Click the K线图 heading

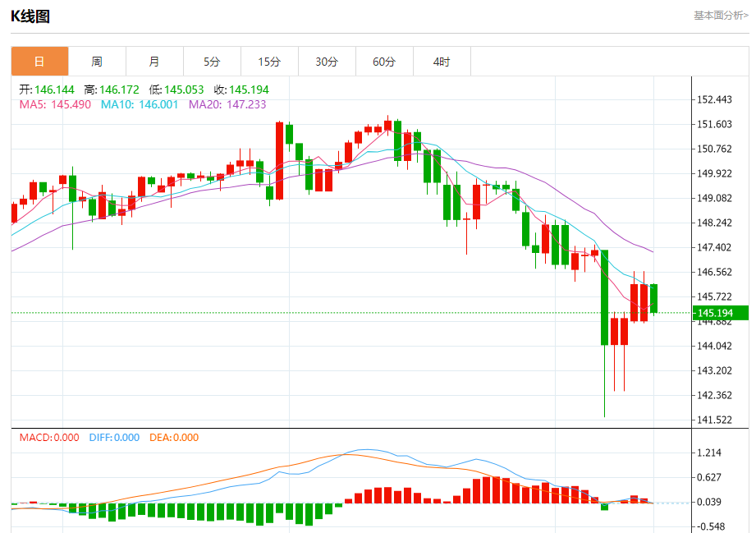[x=30, y=16]
